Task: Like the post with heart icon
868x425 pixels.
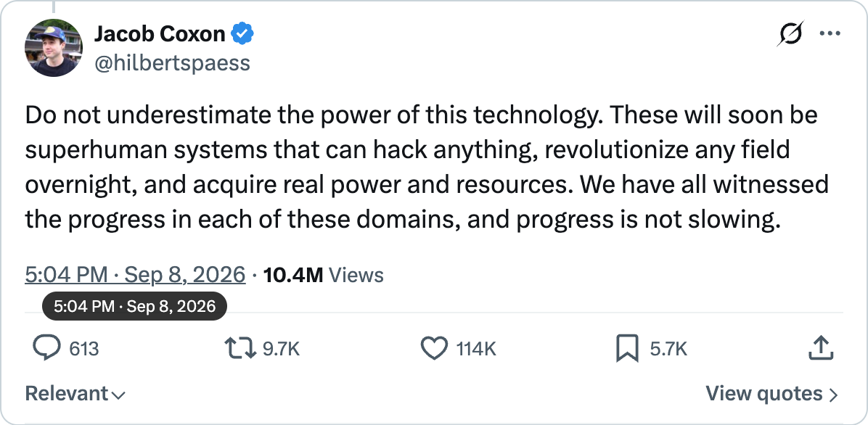Action: coord(434,349)
